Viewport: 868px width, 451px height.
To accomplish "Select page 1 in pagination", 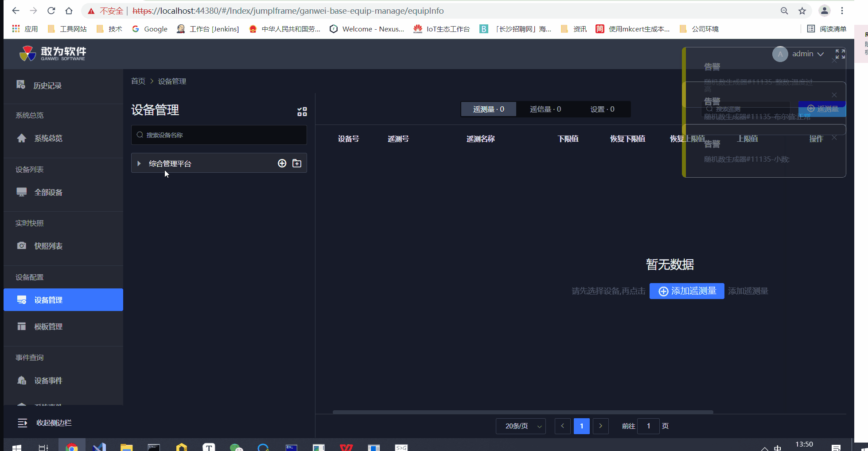I will point(581,426).
